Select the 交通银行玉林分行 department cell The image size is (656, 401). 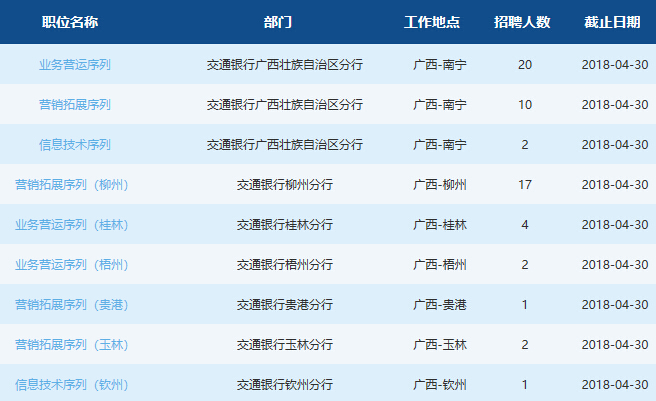click(x=284, y=344)
